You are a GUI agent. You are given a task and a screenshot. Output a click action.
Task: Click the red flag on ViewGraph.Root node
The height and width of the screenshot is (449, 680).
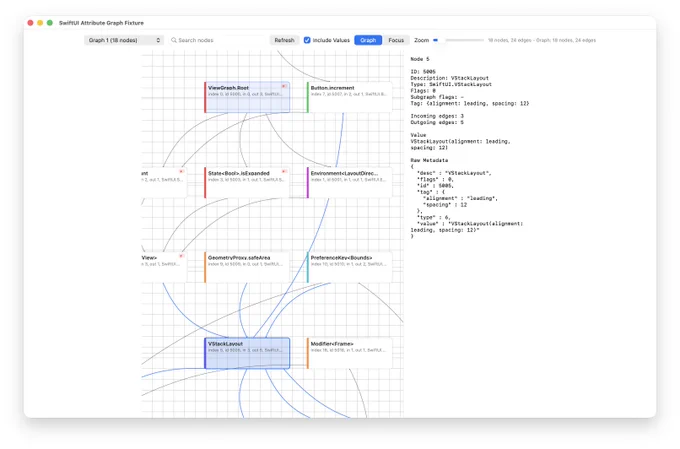[284, 86]
